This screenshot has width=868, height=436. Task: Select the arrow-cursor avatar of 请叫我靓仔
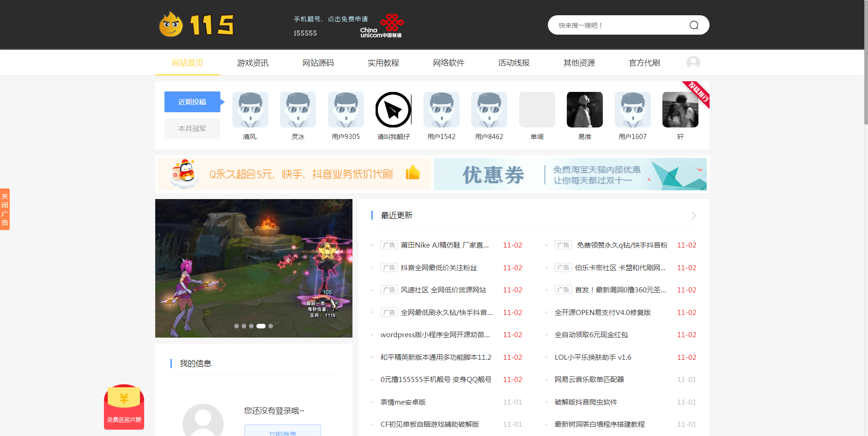click(393, 110)
